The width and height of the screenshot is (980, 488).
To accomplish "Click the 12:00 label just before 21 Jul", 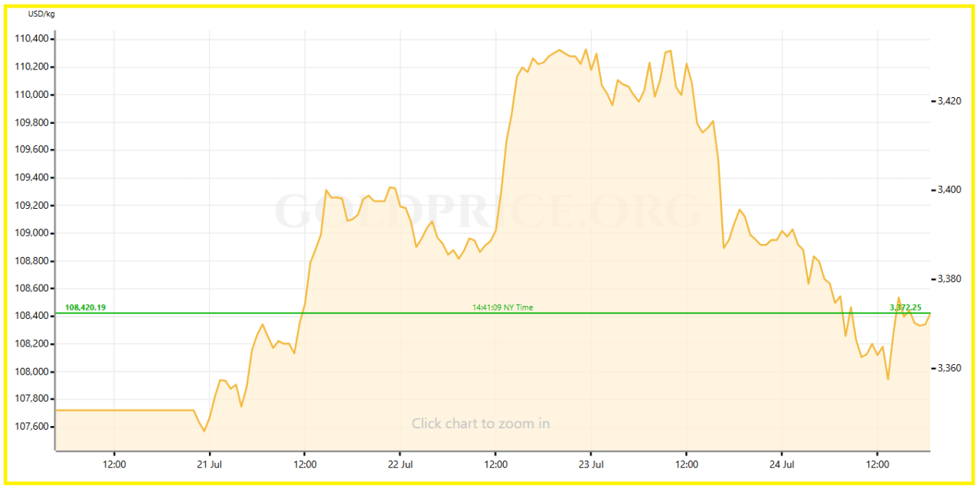I will point(114,464).
